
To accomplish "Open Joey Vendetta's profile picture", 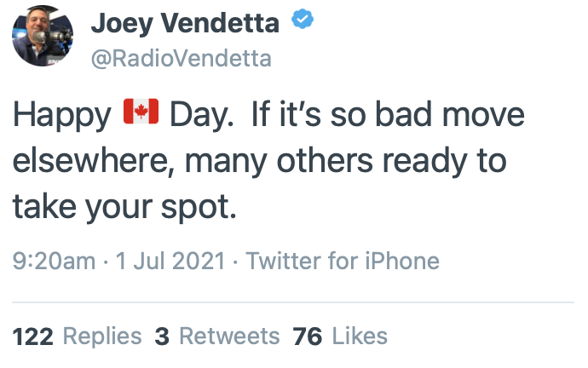I will click(43, 38).
